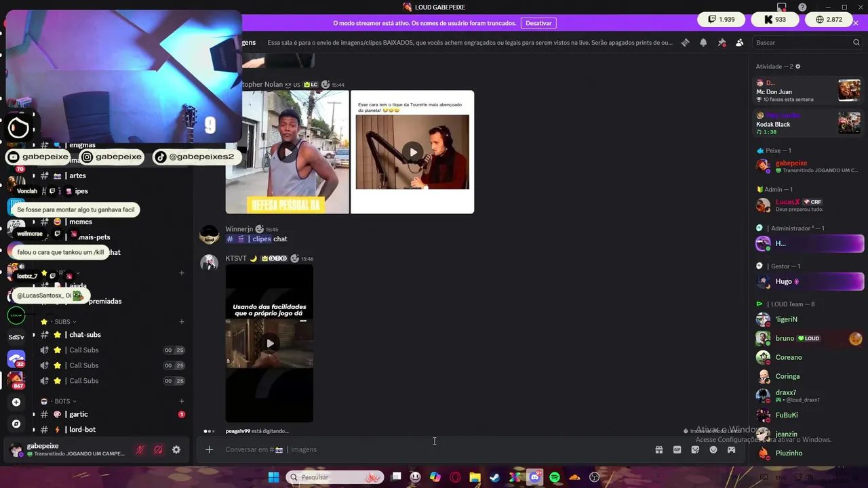Toggle the member list icon
868x488 pixels.
coord(740,42)
